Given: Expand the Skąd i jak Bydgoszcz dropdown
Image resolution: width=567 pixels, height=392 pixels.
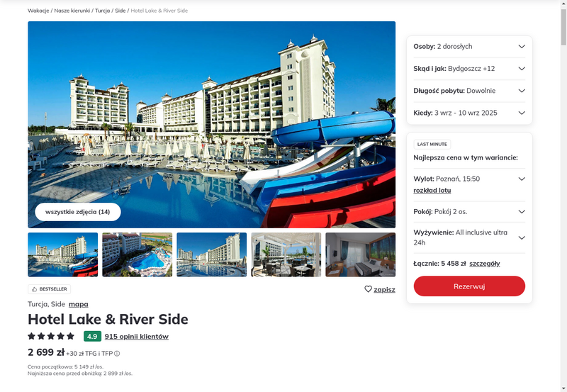Looking at the screenshot, I should click(469, 69).
